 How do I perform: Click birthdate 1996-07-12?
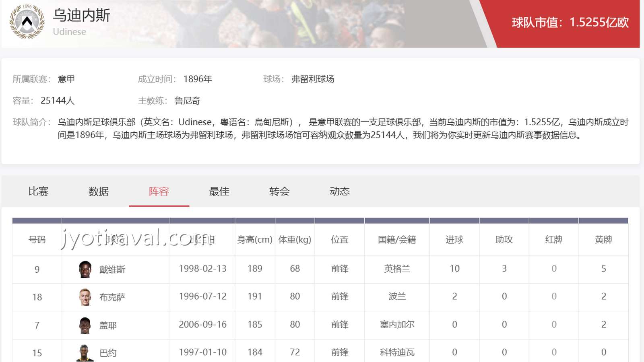pyautogui.click(x=202, y=296)
